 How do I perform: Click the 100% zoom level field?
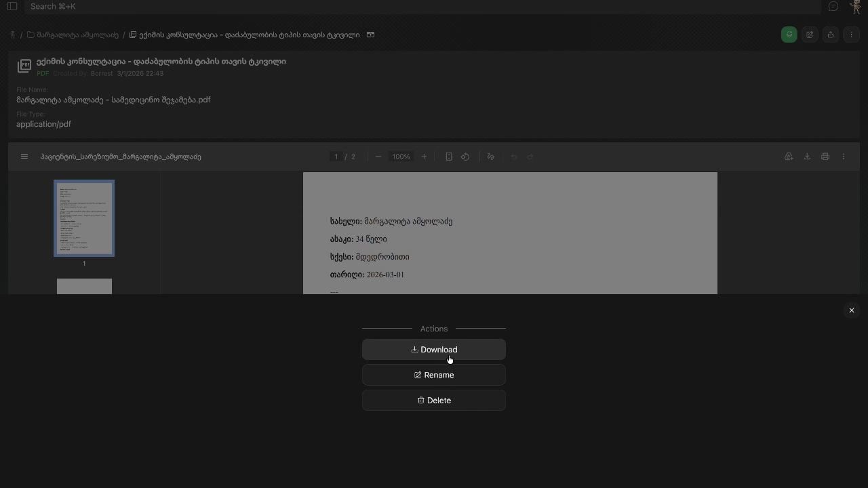(401, 157)
